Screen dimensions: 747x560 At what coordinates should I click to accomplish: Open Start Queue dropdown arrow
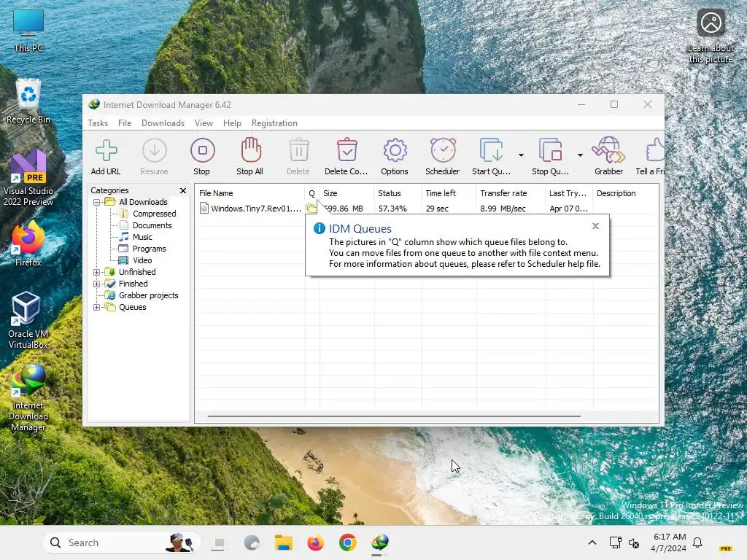coord(521,155)
